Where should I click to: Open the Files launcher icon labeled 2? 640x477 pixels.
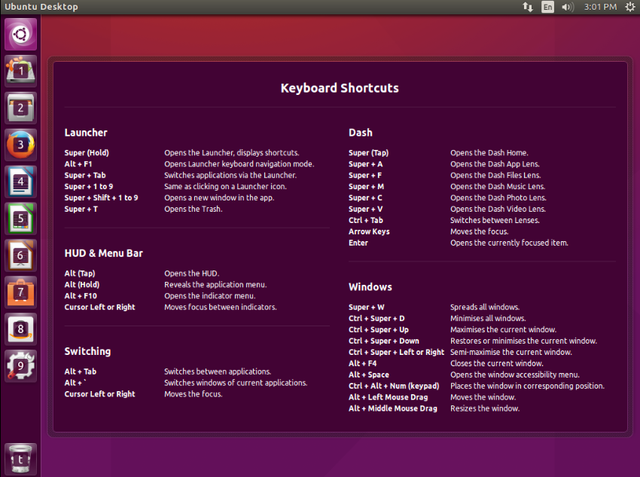click(x=21, y=107)
